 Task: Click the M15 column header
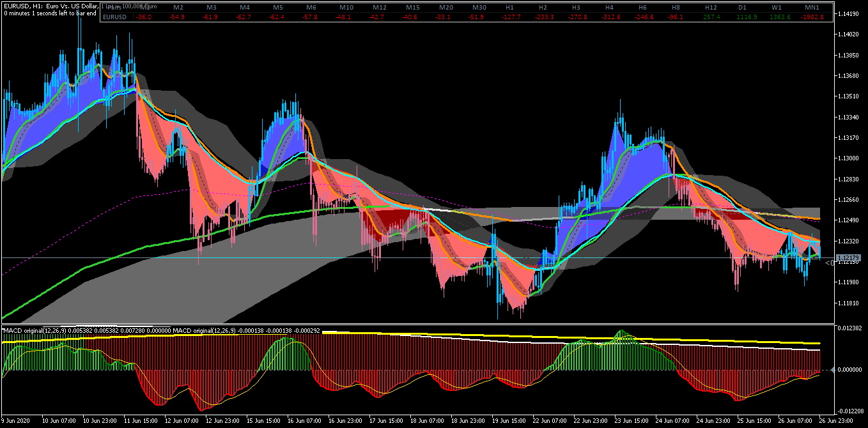point(413,7)
